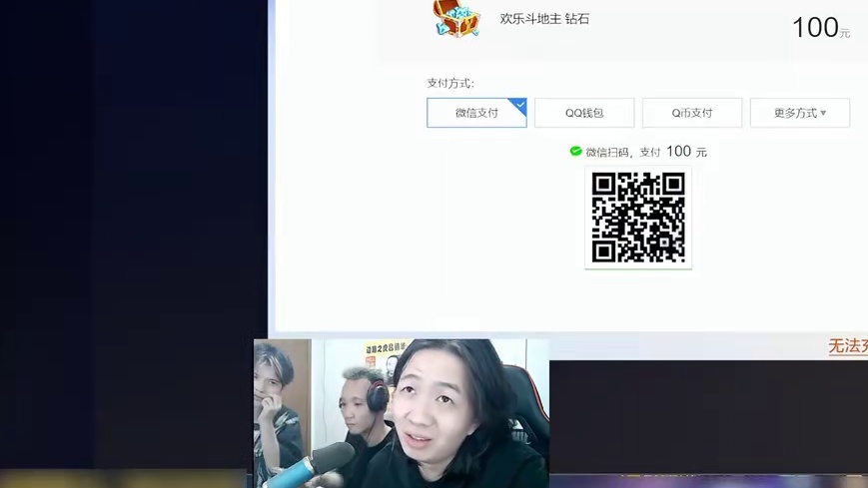Select the 微信支付 payment option

476,113
